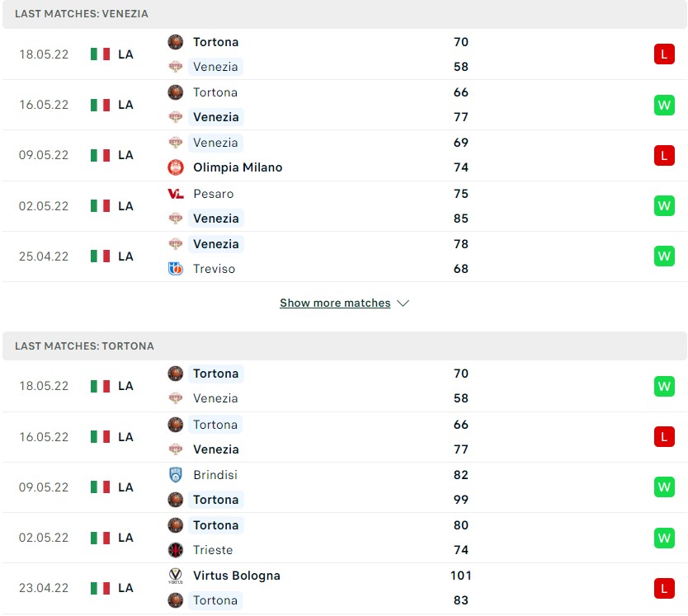This screenshot has width=688, height=616.
Task: Open the Show more matches link
Action: [x=335, y=303]
